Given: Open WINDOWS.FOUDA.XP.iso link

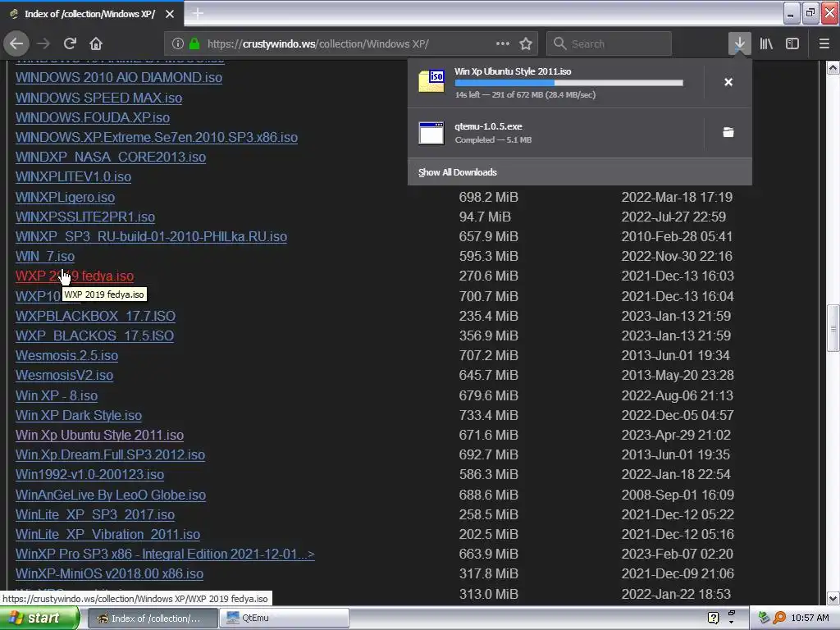Looking at the screenshot, I should click(x=93, y=117).
